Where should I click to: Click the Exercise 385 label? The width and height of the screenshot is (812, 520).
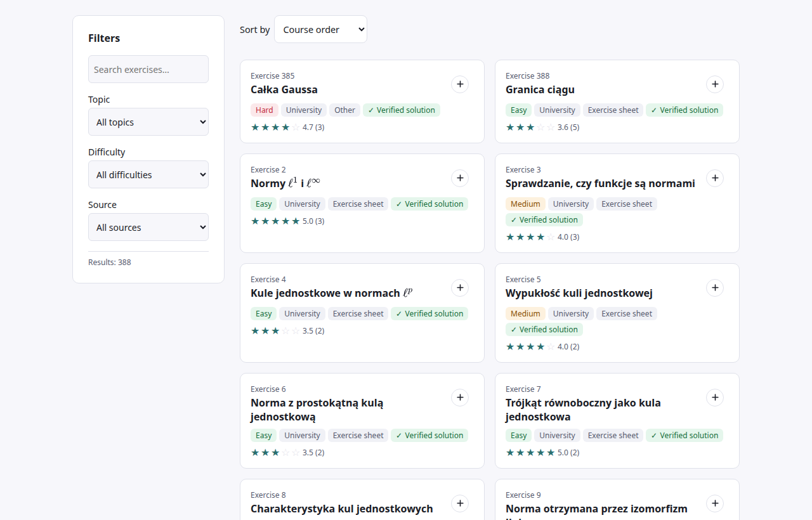(273, 75)
